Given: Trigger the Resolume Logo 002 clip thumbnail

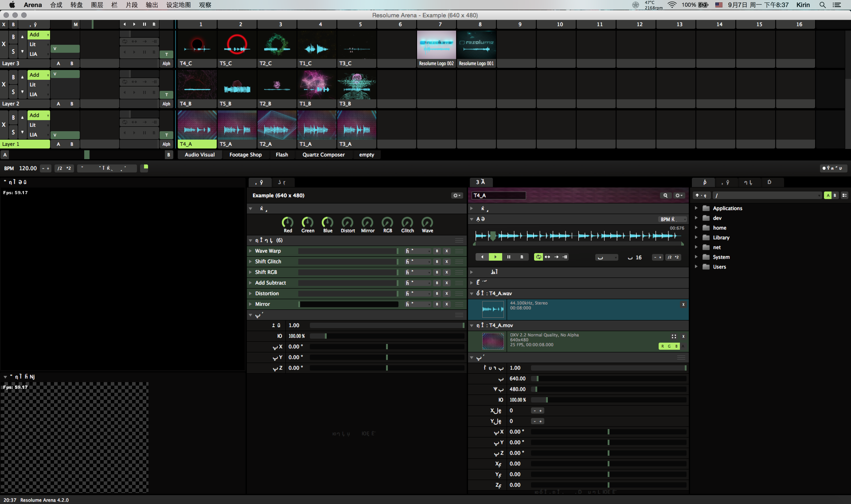Looking at the screenshot, I should pyautogui.click(x=436, y=45).
